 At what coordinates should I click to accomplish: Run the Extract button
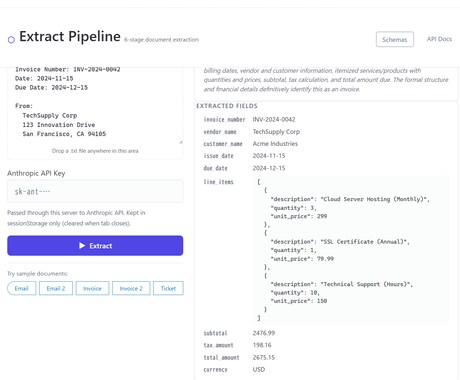tap(95, 246)
